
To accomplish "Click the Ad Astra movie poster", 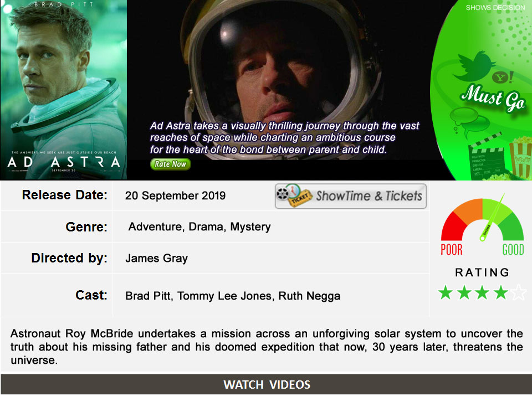I will (63, 90).
